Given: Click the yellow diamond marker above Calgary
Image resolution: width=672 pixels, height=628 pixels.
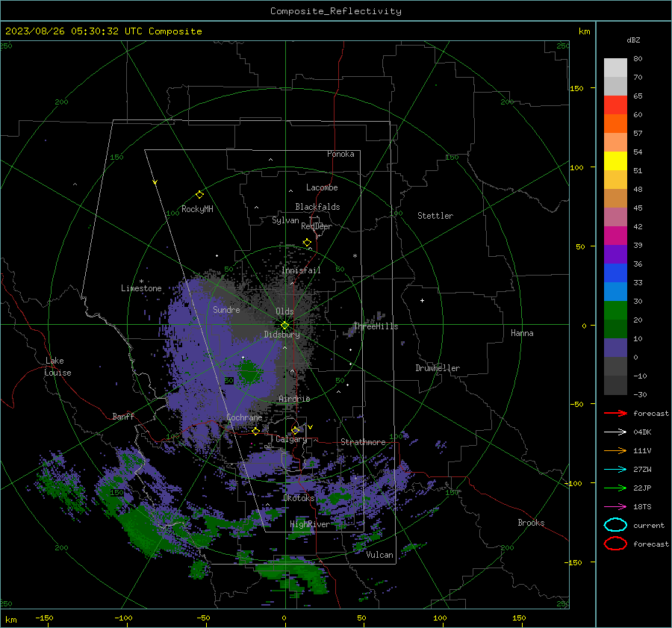Looking at the screenshot, I should pos(295,430).
